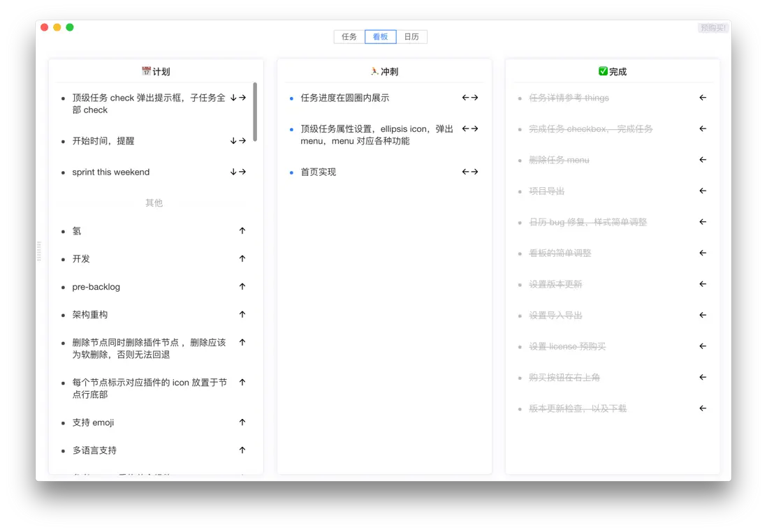The width and height of the screenshot is (767, 532).
Task: Click up arrow for 每个节点标示对应插件的 icon task
Action: (x=242, y=383)
